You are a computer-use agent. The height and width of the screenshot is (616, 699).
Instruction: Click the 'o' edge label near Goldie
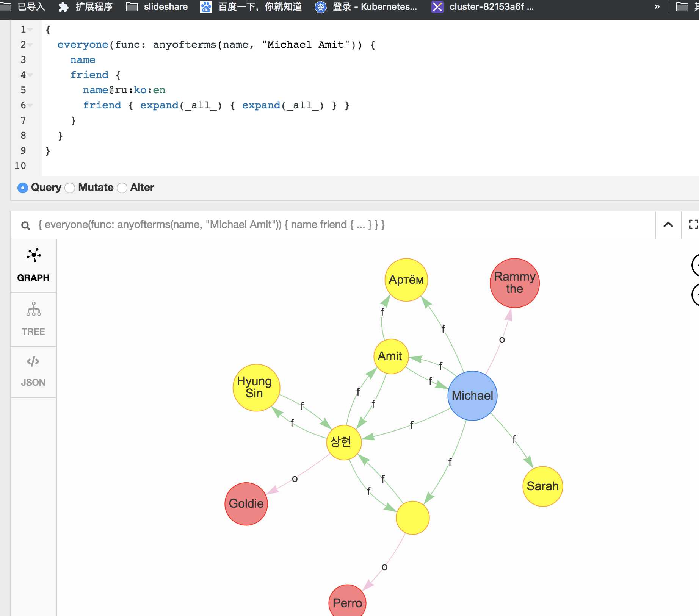pyautogui.click(x=295, y=479)
